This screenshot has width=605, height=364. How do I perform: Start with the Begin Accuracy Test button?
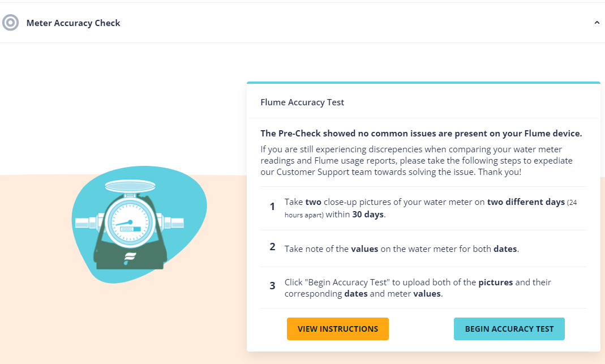(509, 329)
